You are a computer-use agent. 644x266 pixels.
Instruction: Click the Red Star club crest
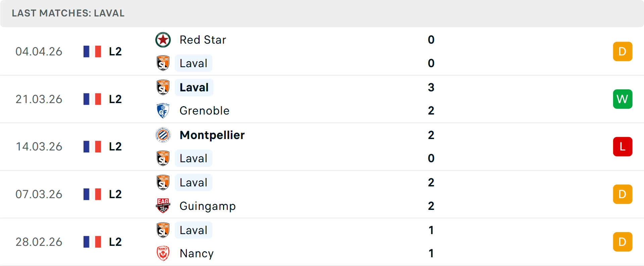(x=163, y=40)
